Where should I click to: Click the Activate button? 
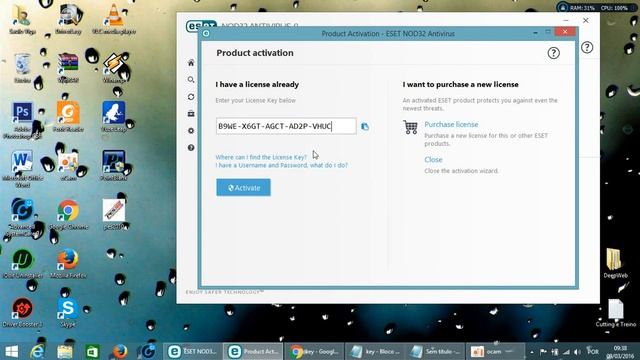[x=243, y=188]
